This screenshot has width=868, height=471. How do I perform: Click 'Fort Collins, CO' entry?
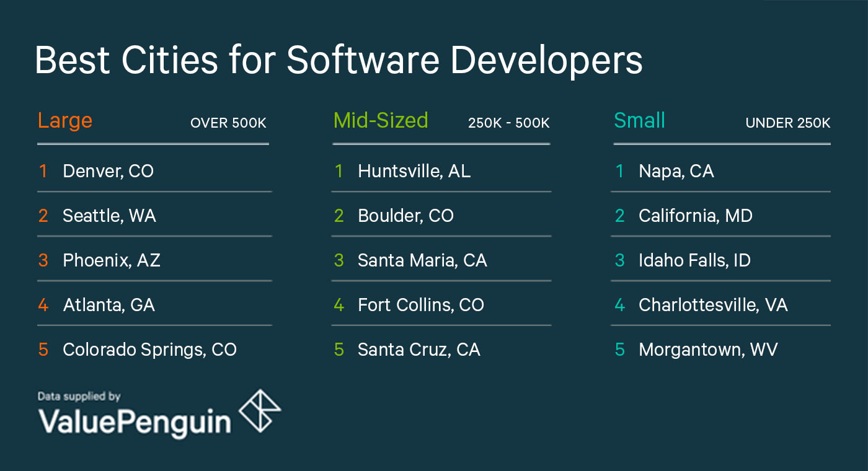point(421,305)
